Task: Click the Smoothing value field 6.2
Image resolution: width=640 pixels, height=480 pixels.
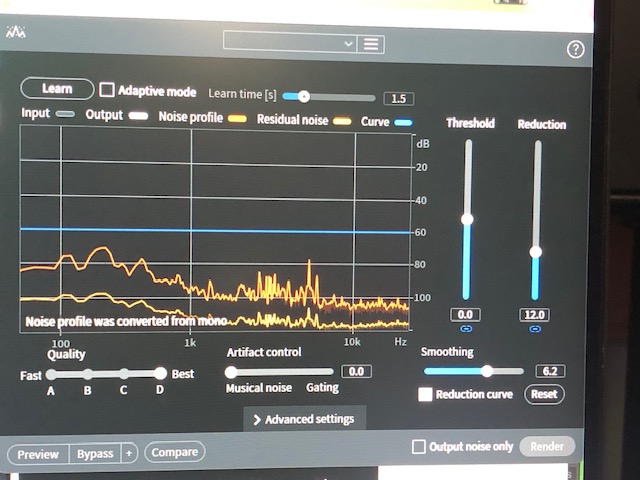Action: [x=550, y=371]
